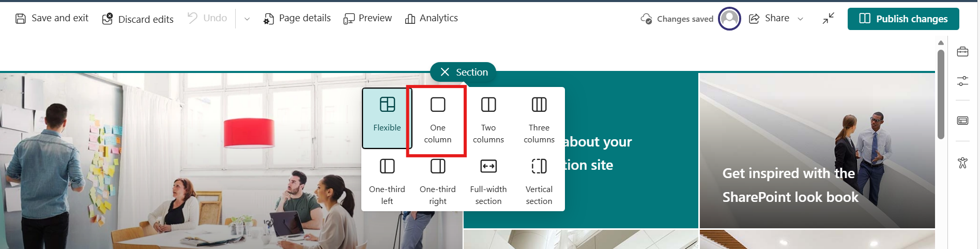Click Save and exit

click(52, 19)
